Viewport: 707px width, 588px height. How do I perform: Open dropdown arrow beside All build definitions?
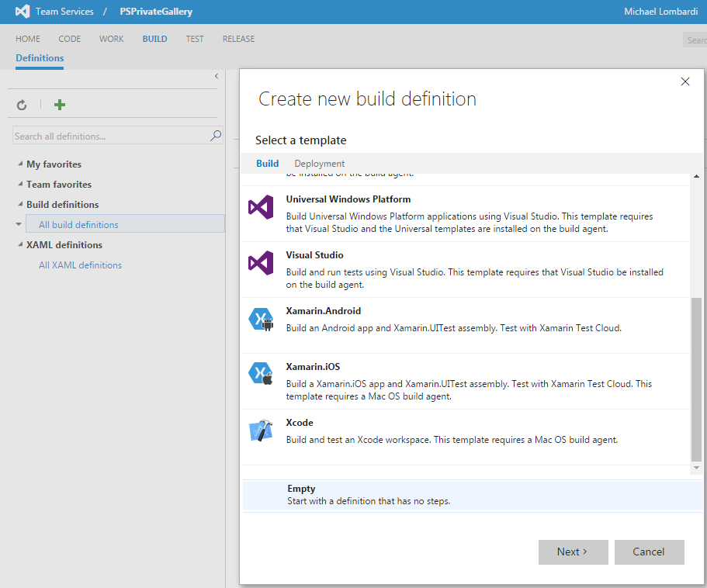(x=19, y=224)
